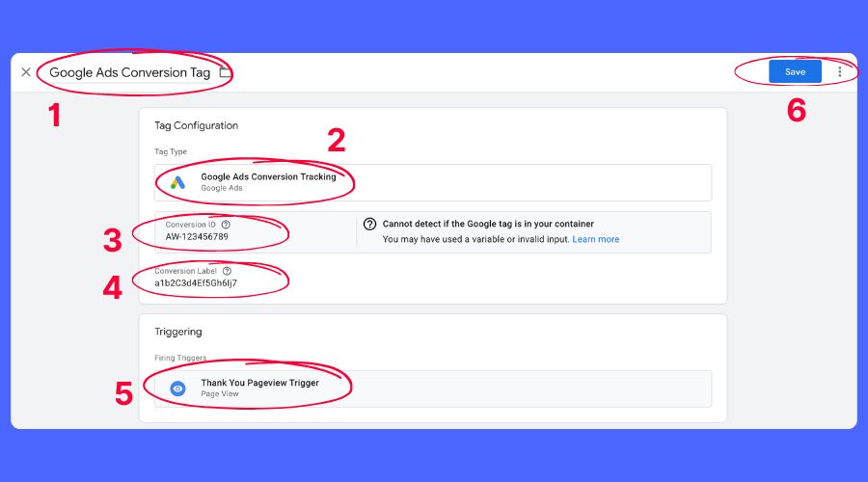Click the Tag Type label
The image size is (868, 482).
(x=171, y=151)
